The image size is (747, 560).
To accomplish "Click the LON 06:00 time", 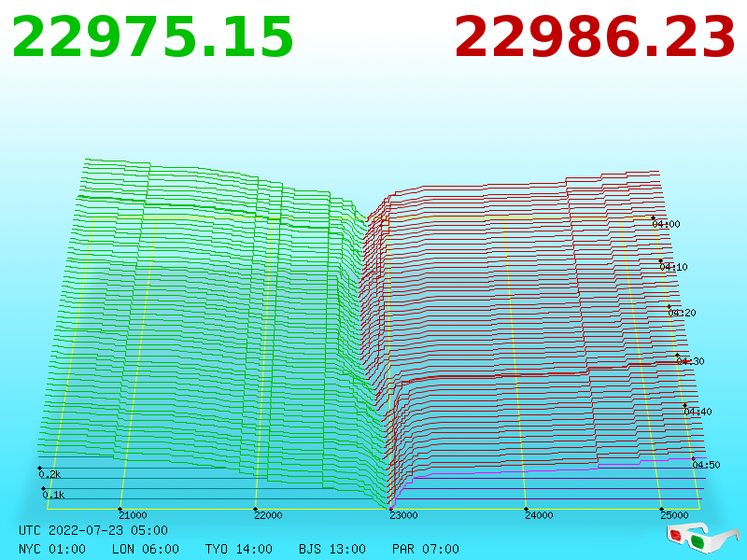I will coord(146,549).
